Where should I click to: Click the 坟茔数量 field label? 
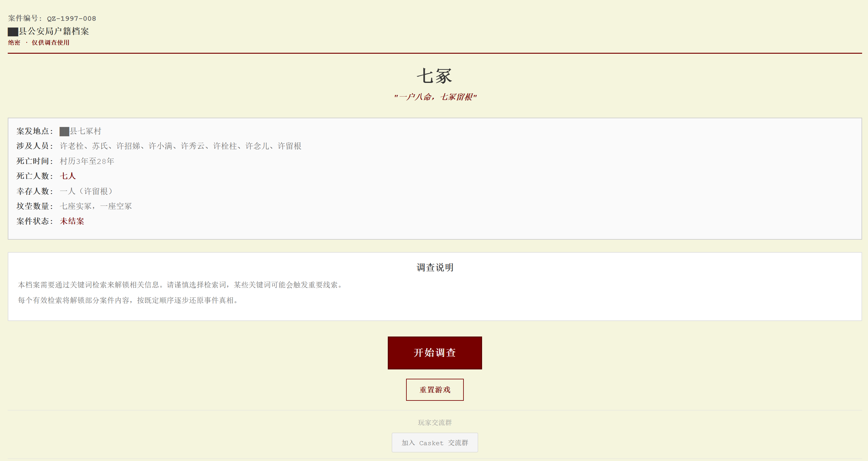[35, 206]
